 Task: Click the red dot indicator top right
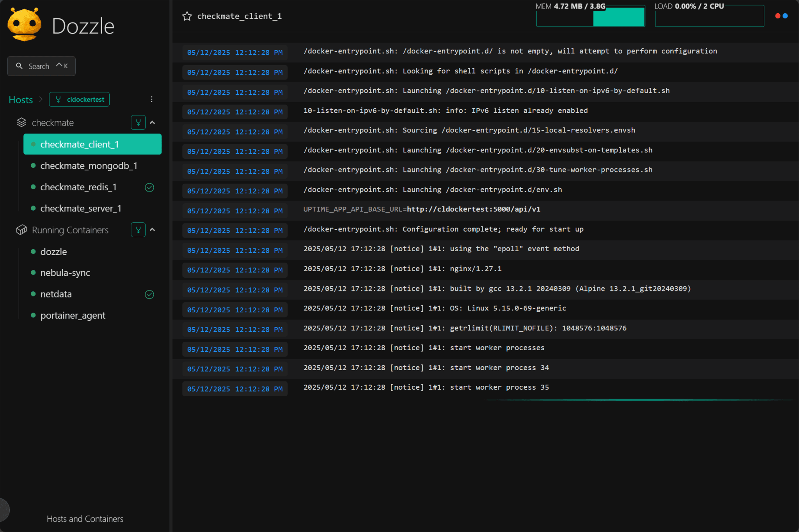[778, 16]
